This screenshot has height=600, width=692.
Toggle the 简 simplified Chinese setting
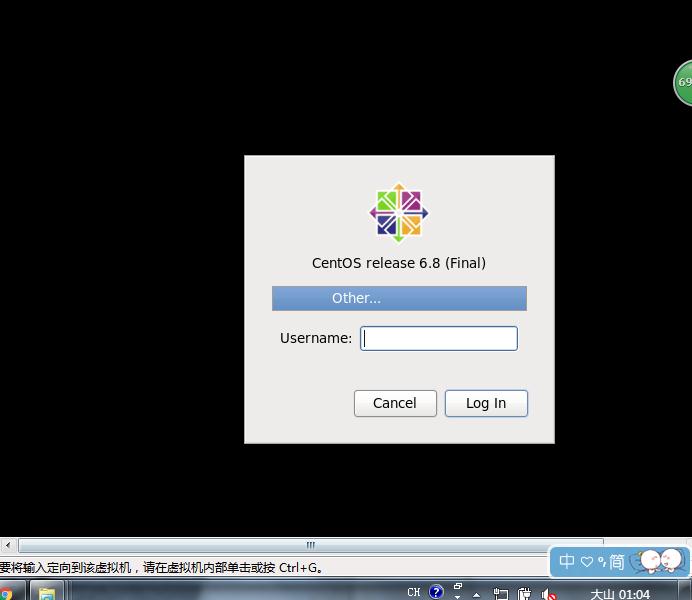617,562
